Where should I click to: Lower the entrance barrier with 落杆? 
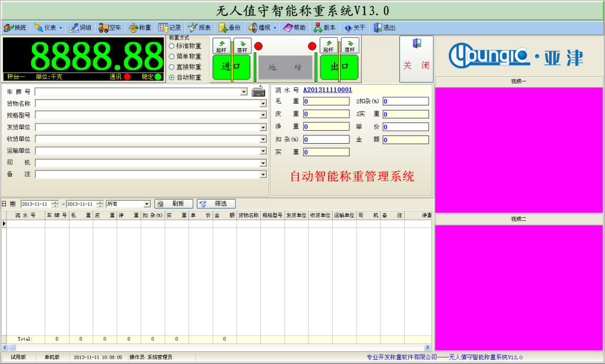coord(242,46)
